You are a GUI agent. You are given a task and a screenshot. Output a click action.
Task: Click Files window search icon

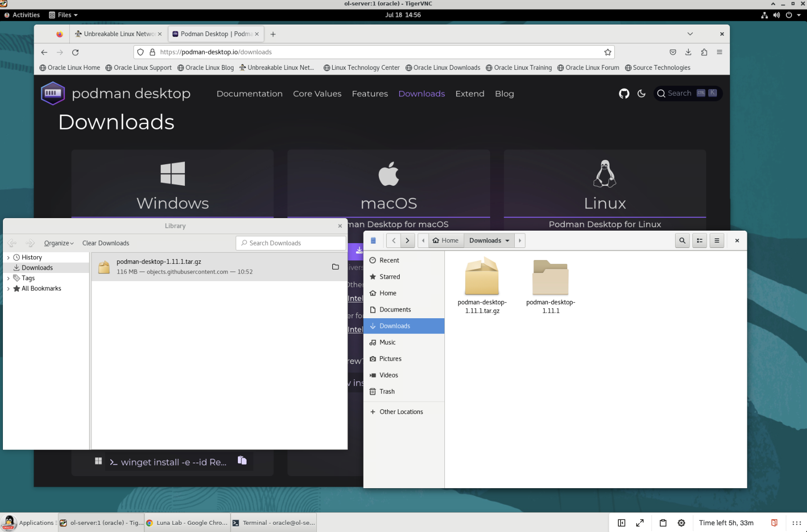682,241
